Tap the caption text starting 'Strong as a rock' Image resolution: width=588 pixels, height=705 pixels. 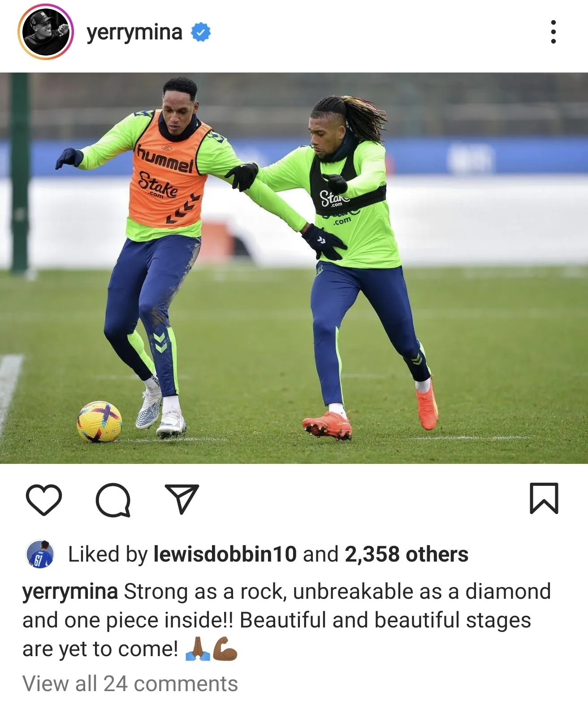[287, 620]
